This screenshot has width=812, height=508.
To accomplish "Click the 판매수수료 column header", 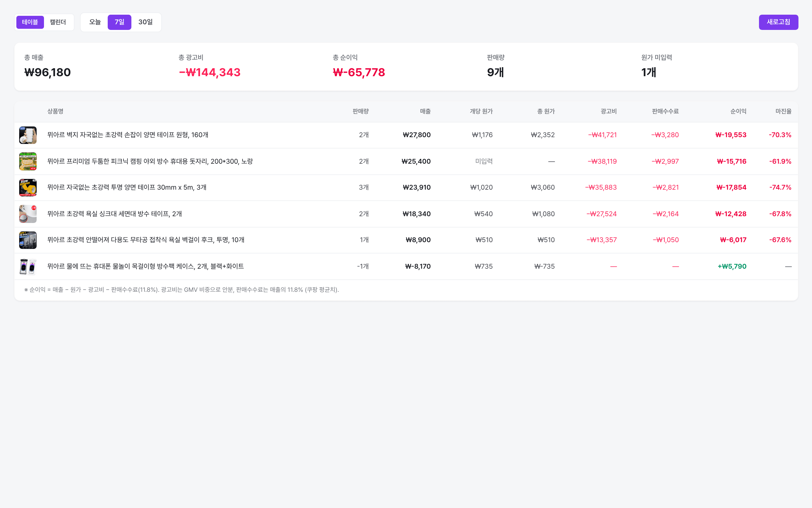I will coord(665,111).
